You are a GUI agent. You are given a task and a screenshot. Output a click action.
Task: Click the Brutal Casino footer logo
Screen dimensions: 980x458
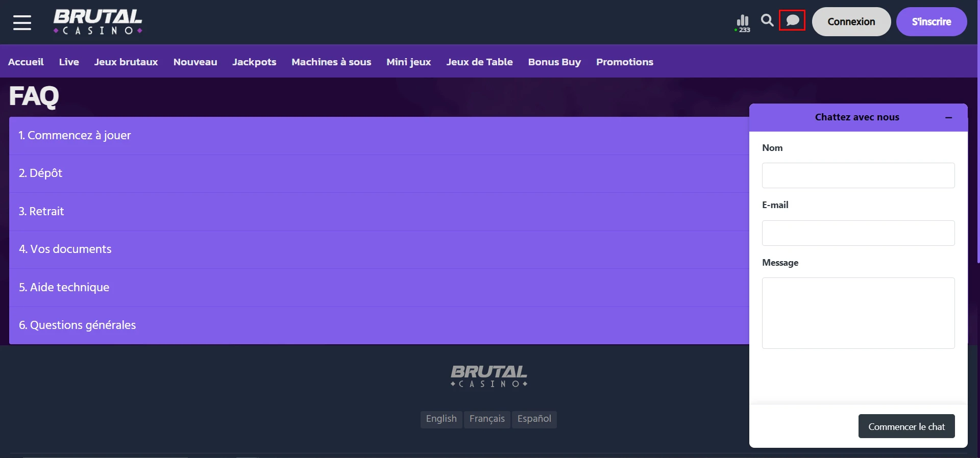pos(489,376)
